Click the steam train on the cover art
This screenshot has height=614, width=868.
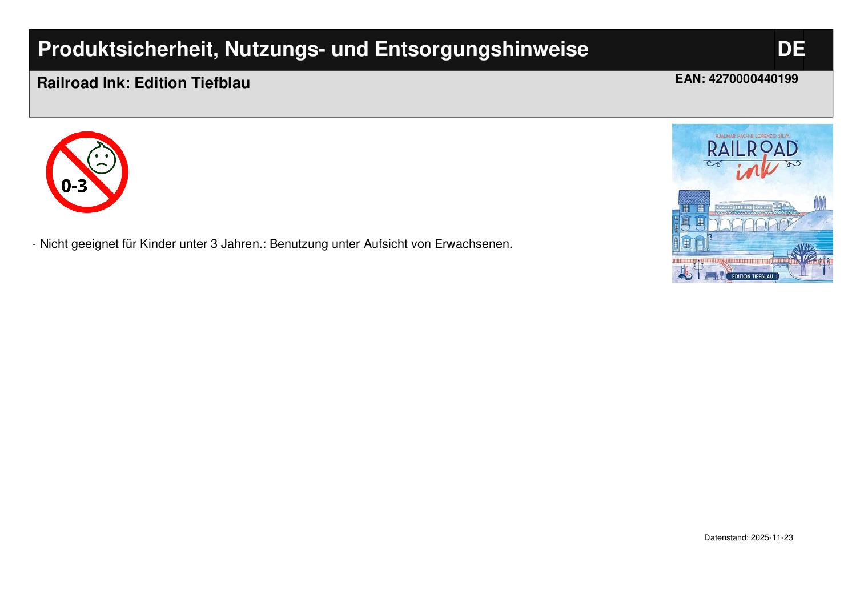pyautogui.click(x=753, y=208)
